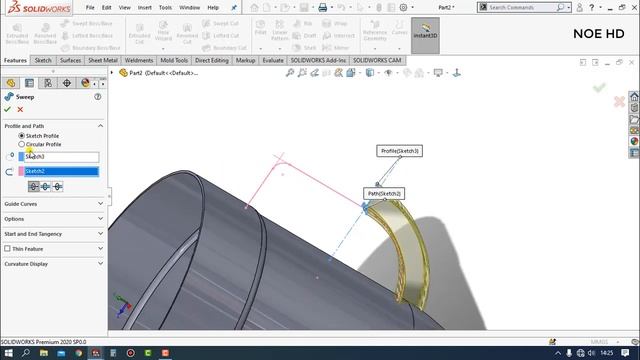
Task: Open Sweep help question mark
Action: 98,97
